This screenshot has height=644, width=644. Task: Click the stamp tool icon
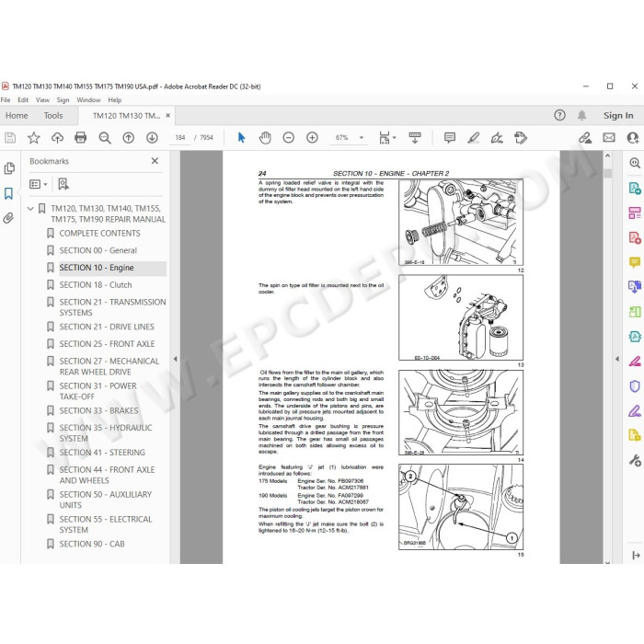521,138
